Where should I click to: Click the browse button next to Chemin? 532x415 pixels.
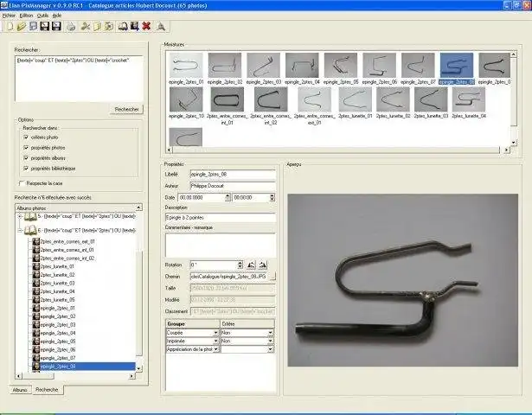tap(271, 277)
